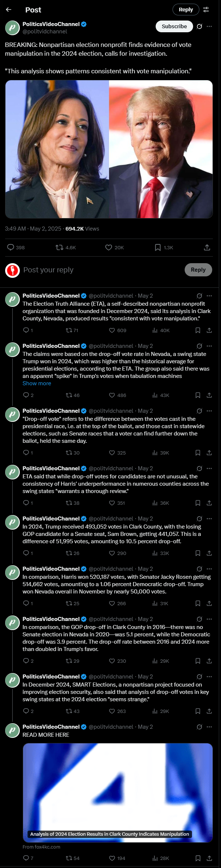Image resolution: width=221 pixels, height=868 pixels.
Task: Open replies on main post showing 398
Action: [16, 247]
